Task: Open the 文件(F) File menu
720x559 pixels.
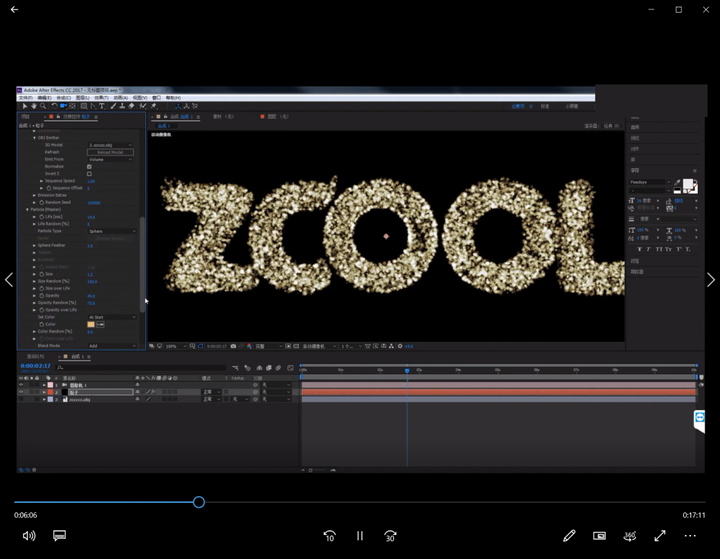Action: [26, 98]
